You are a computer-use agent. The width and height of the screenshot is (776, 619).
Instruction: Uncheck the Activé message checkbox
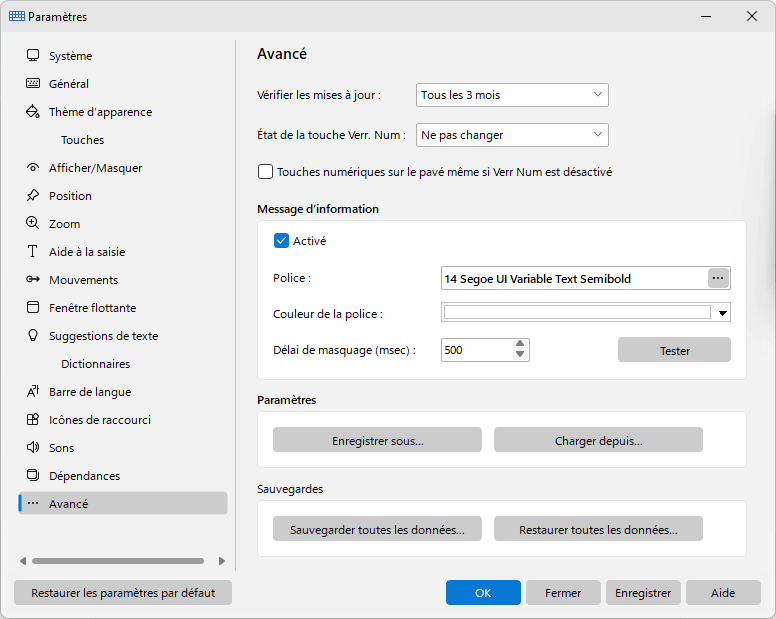coord(281,241)
